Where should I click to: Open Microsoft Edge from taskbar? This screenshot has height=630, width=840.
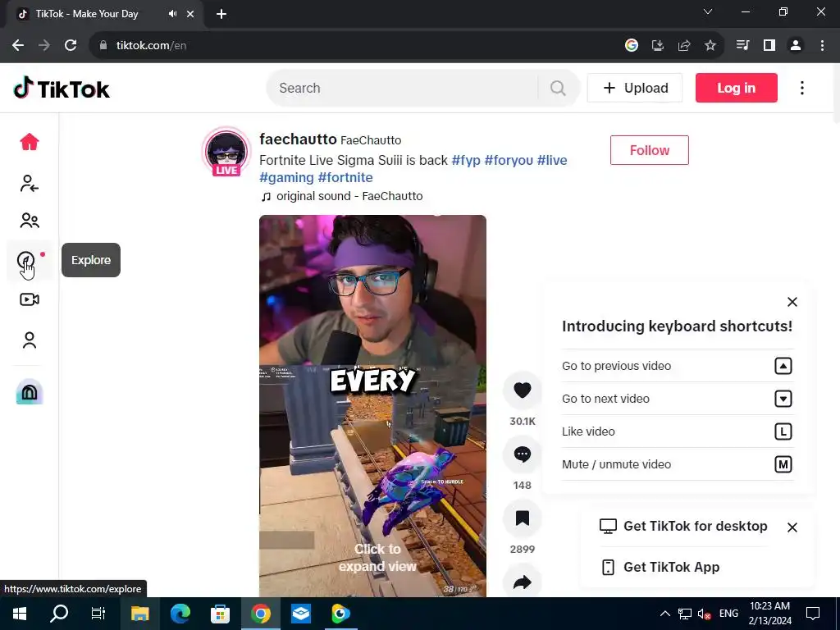(x=180, y=614)
